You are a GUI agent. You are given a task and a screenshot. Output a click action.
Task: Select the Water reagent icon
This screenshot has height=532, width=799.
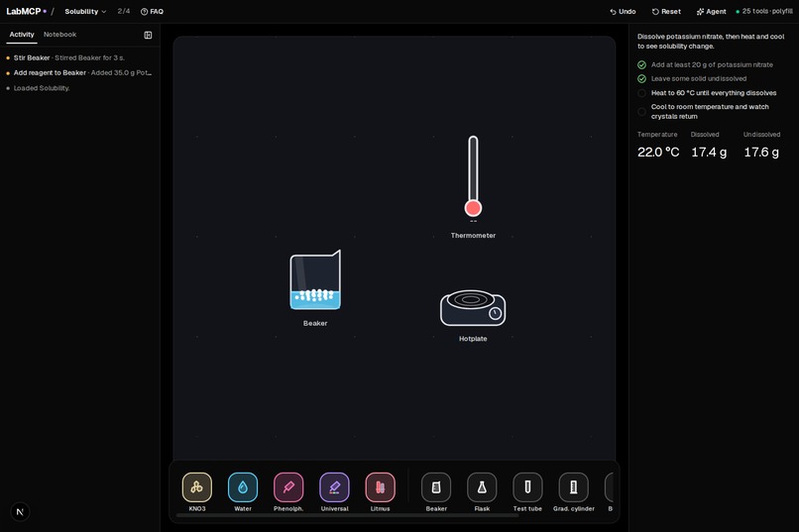coord(243,487)
